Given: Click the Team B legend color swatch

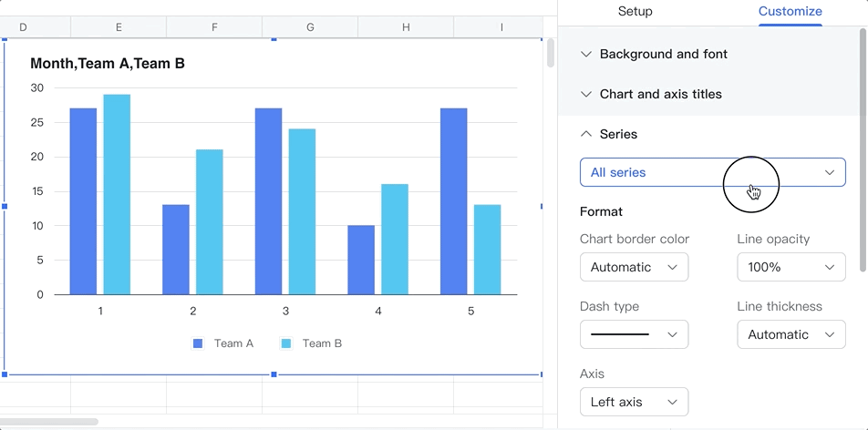Looking at the screenshot, I should click(x=286, y=343).
